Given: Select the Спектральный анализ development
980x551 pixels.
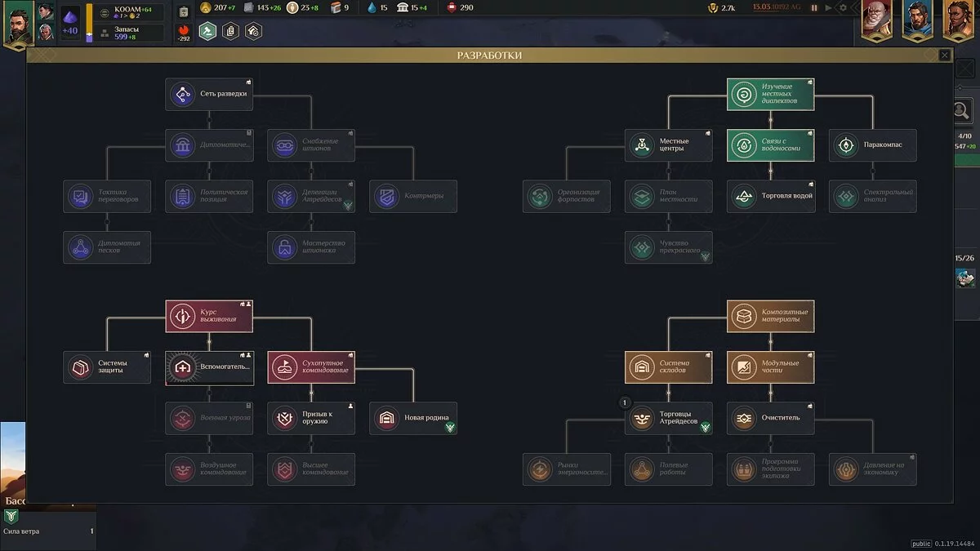Looking at the screenshot, I should (x=873, y=196).
